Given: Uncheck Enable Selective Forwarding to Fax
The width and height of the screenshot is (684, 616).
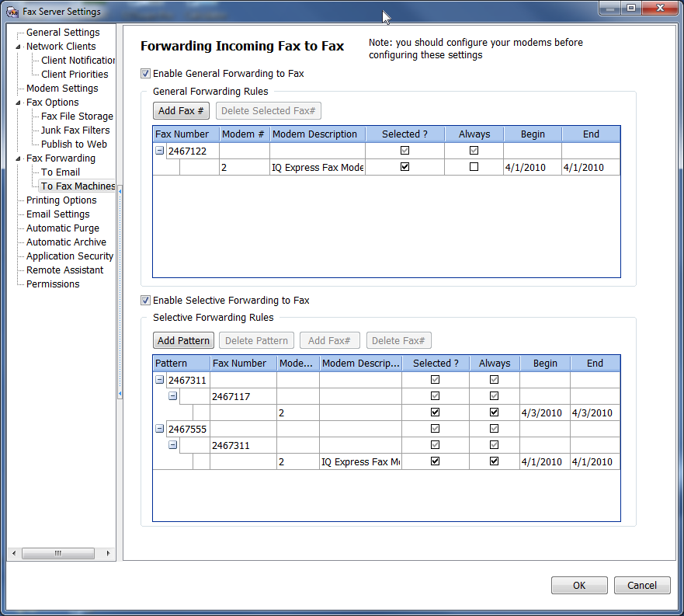Looking at the screenshot, I should 145,301.
